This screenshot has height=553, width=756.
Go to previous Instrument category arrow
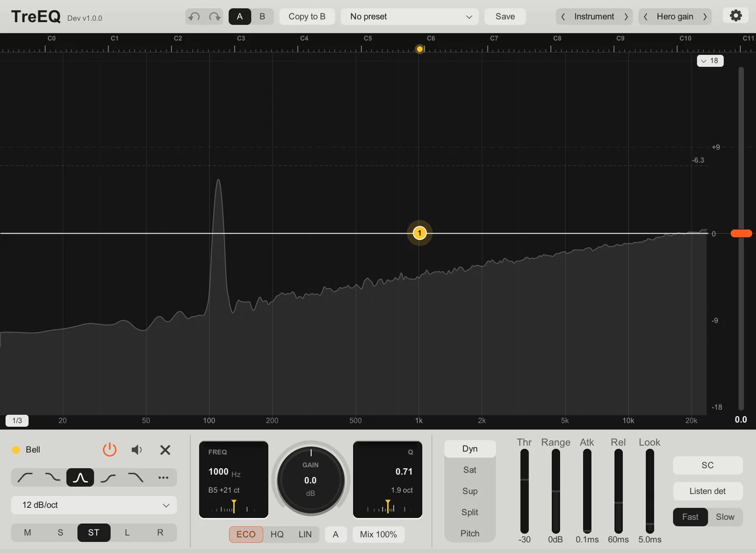tap(563, 17)
